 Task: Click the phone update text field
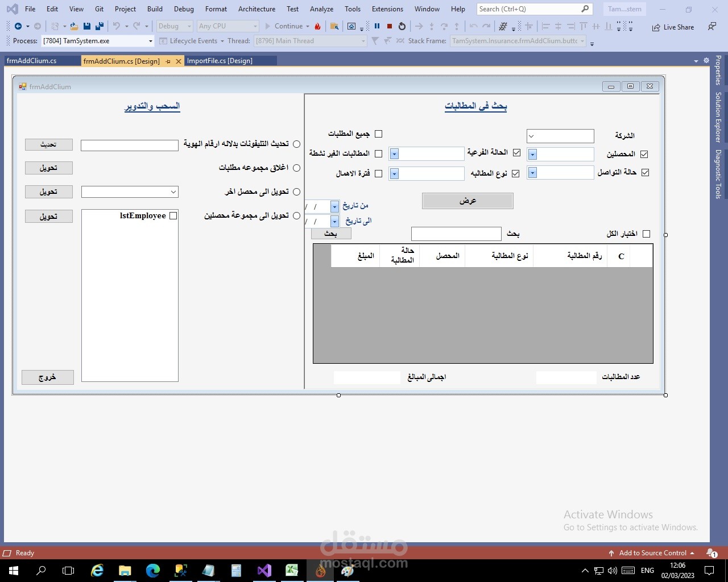coord(130,145)
